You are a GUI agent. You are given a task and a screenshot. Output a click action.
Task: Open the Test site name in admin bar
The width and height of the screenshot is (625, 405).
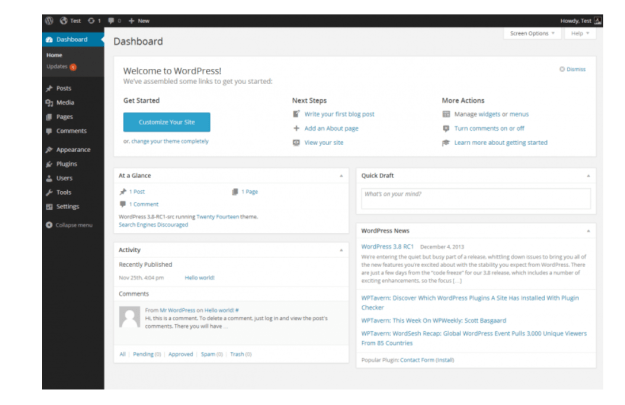coord(71,21)
